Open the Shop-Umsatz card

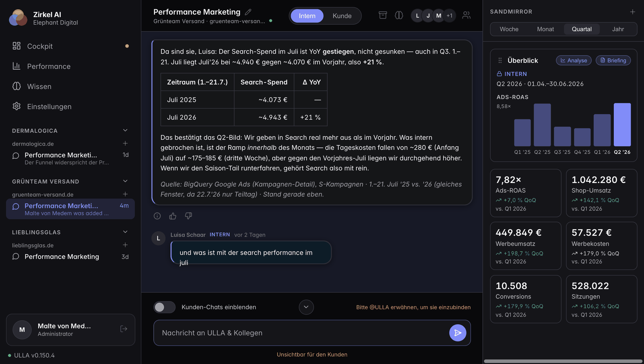pos(601,193)
